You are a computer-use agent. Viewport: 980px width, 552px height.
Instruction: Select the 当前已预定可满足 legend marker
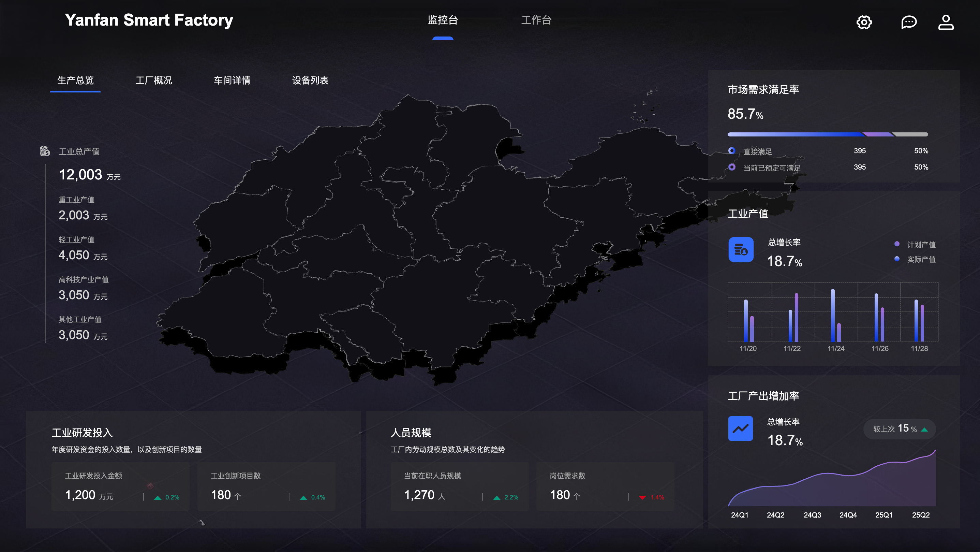tap(731, 167)
